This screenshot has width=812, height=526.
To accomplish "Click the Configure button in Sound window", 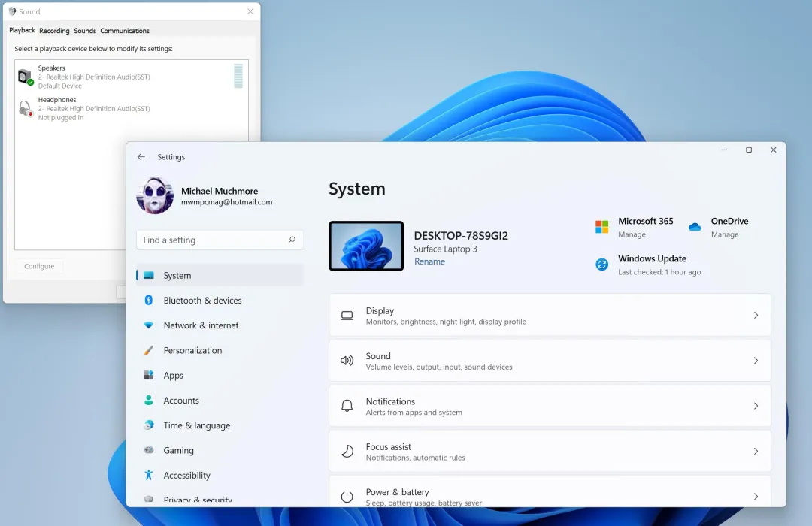I will 39,266.
